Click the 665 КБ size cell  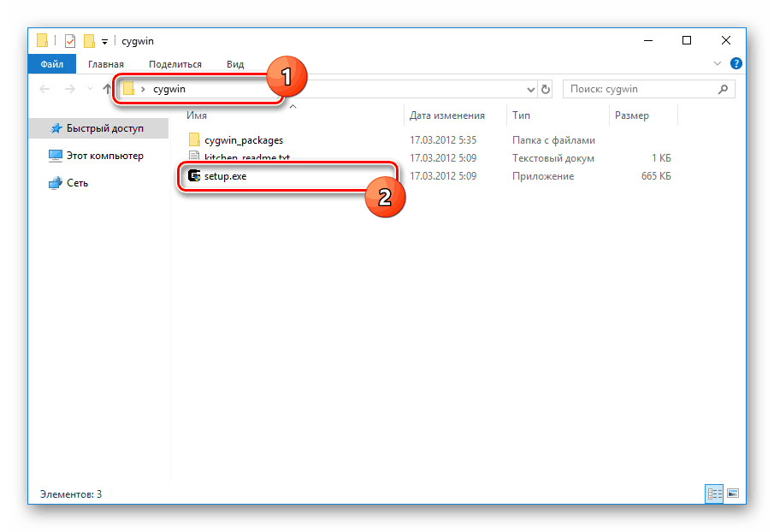[x=656, y=176]
